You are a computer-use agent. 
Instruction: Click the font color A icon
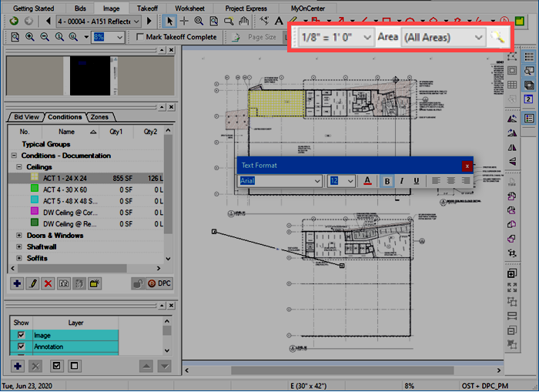point(367,181)
